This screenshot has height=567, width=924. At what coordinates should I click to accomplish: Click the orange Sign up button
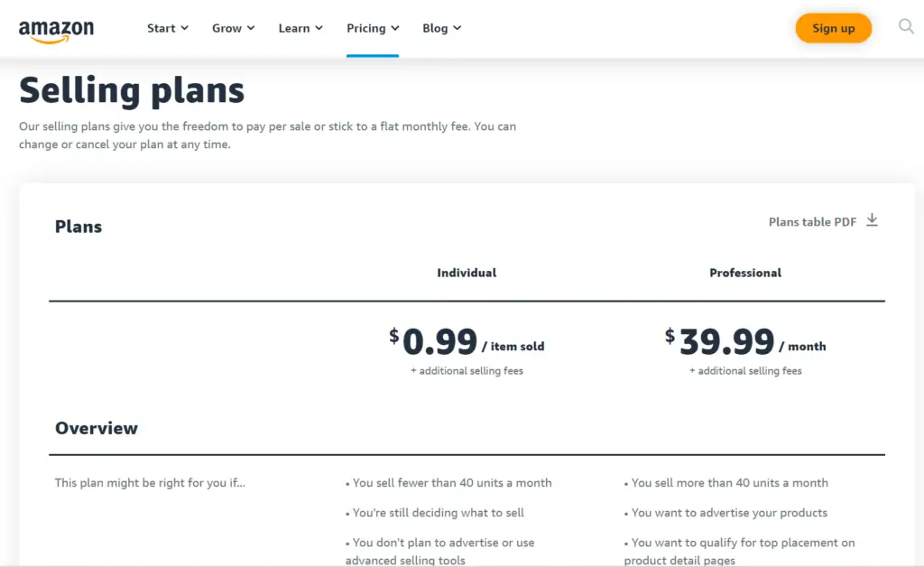833,28
